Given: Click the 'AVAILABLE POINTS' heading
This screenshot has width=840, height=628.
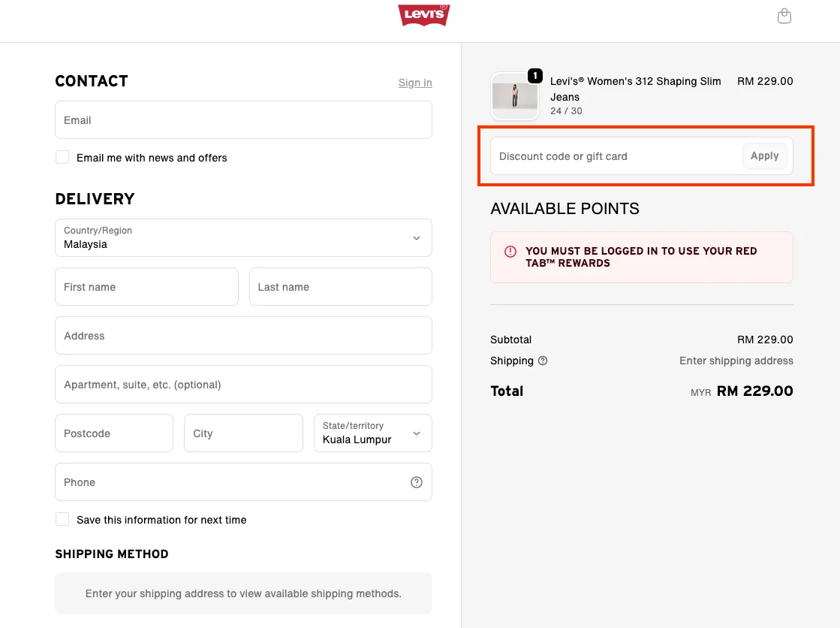Looking at the screenshot, I should 565,209.
